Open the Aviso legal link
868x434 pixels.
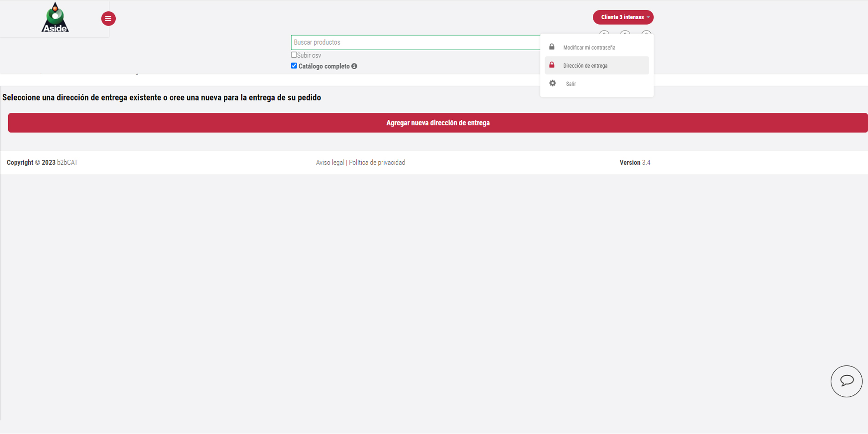[330, 163]
